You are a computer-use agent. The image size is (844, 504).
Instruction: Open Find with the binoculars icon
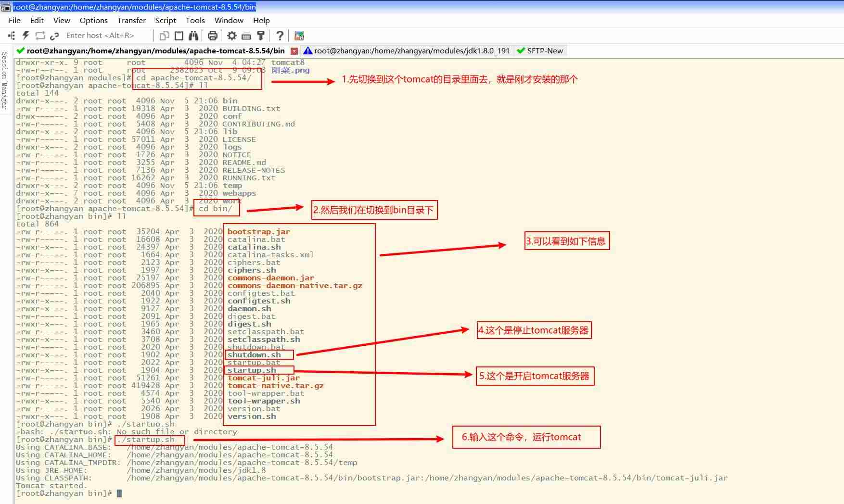(x=193, y=36)
